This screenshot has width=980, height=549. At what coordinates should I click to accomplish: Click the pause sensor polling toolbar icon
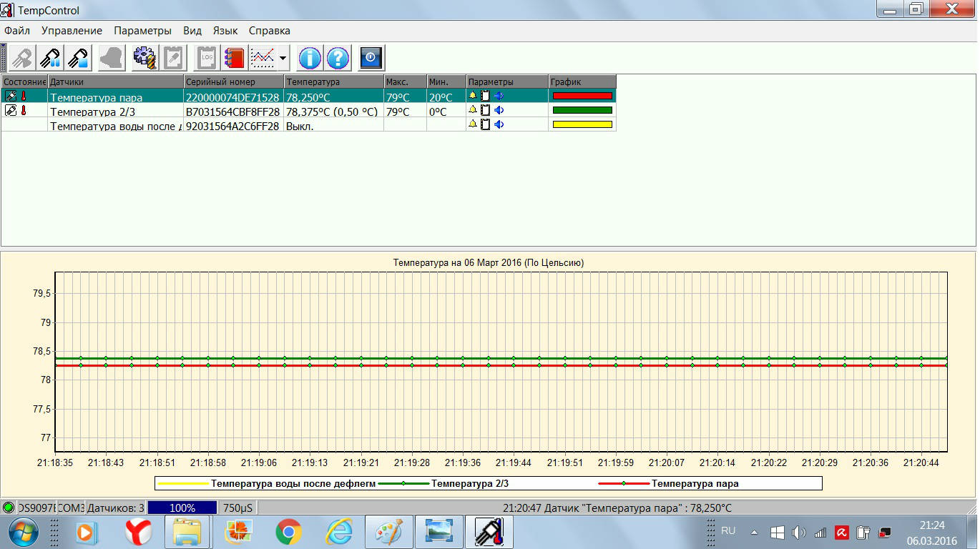[51, 57]
